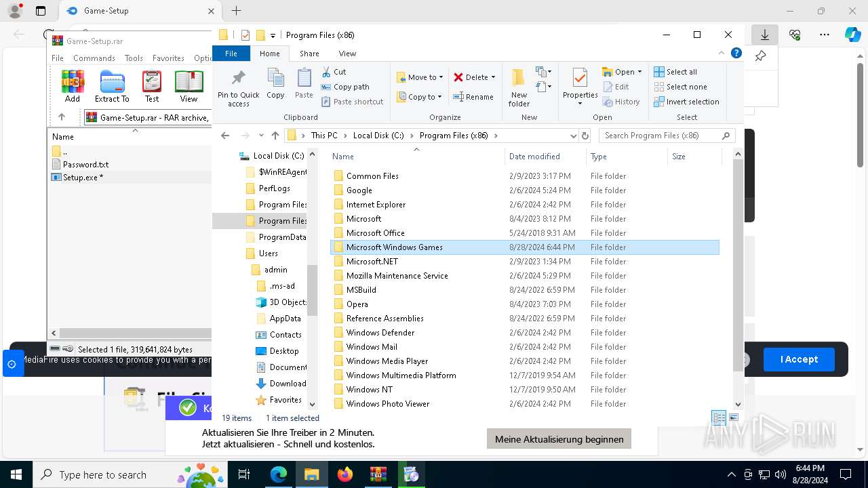Select Microsoft Windows Games folder

tap(525, 247)
